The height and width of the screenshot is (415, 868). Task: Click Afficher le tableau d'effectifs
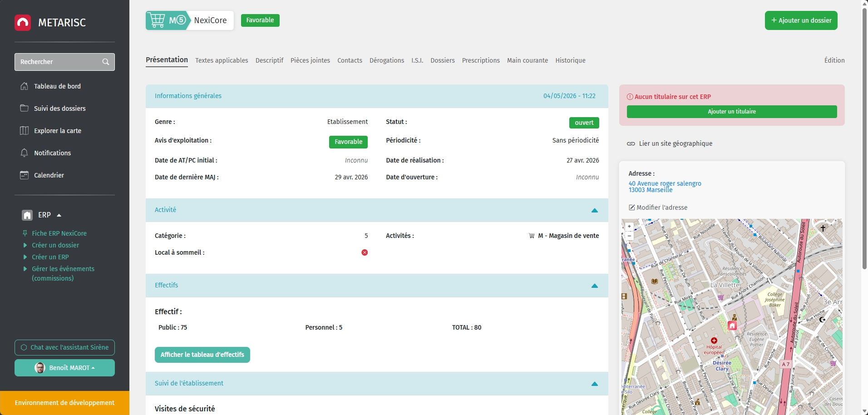pos(202,355)
